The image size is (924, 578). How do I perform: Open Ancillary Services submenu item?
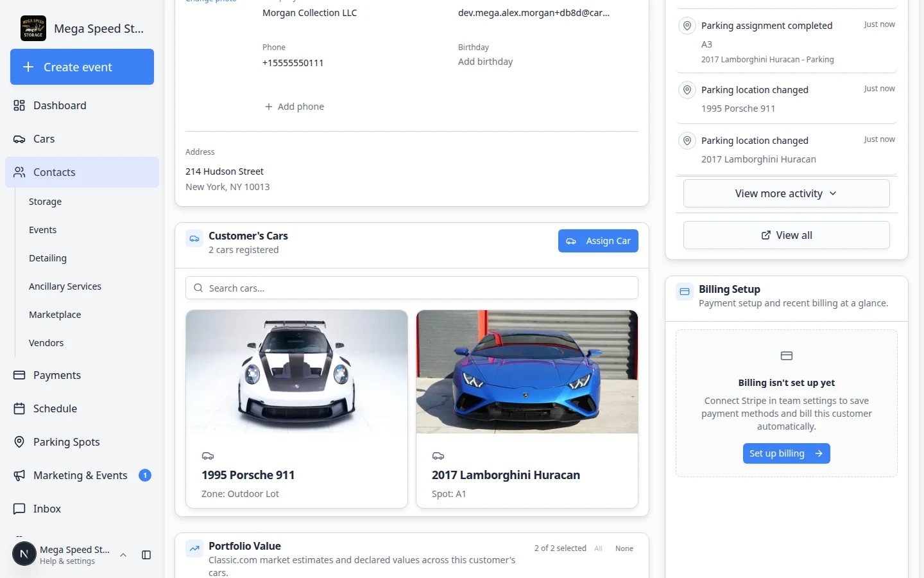[65, 286]
